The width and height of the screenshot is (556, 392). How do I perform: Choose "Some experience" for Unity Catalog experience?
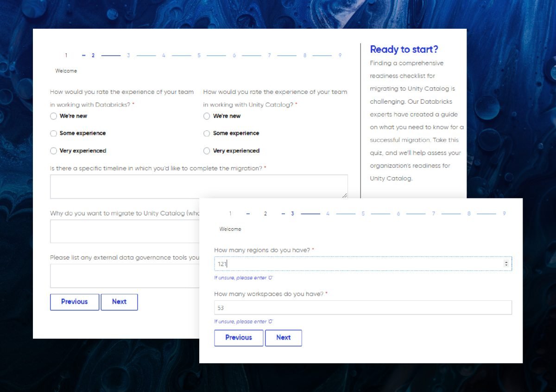tap(207, 133)
